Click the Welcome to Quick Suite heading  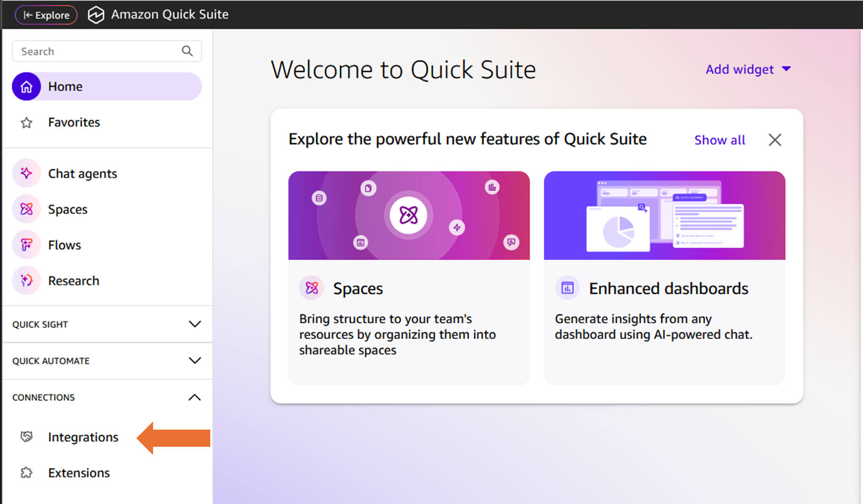(403, 70)
